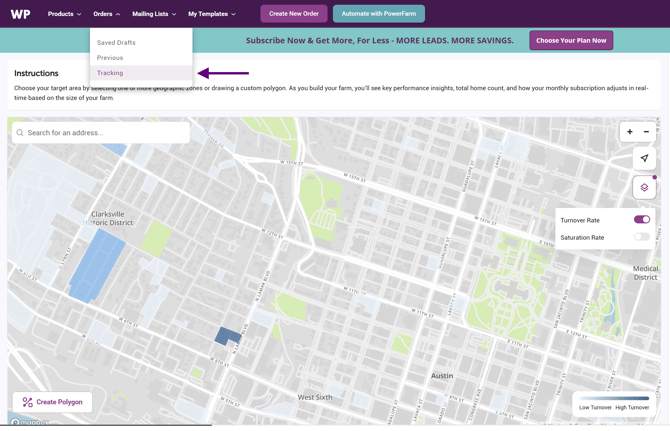Click Create New Order button

(294, 14)
